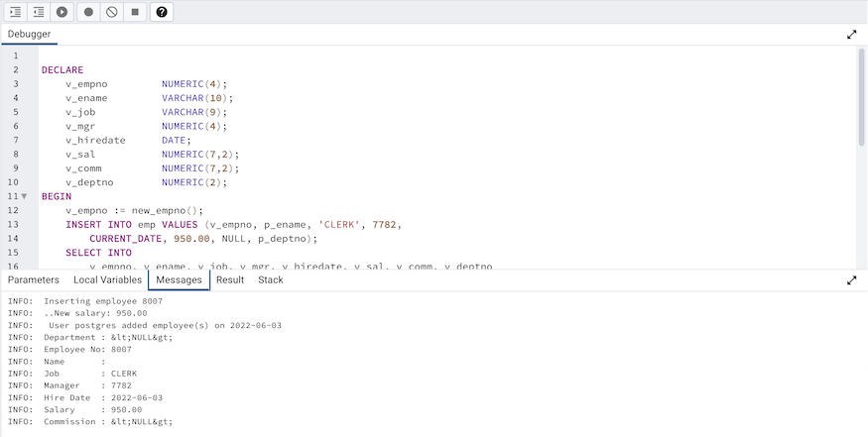868x437 pixels.
Task: Place cursor on the DECLARE keyword
Action: coord(62,70)
